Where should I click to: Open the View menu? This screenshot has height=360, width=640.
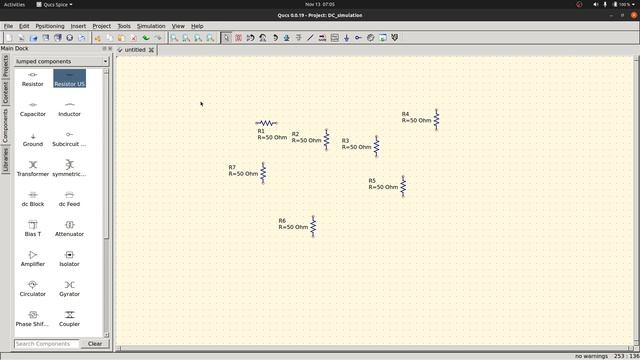pyautogui.click(x=178, y=26)
